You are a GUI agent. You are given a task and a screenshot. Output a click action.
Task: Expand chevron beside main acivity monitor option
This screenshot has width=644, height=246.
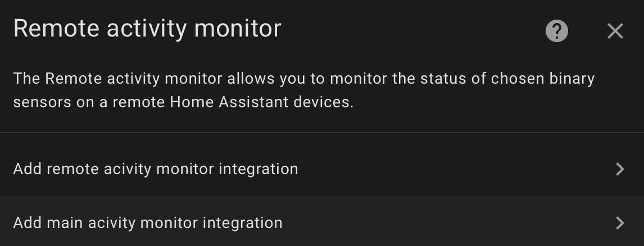(620, 223)
